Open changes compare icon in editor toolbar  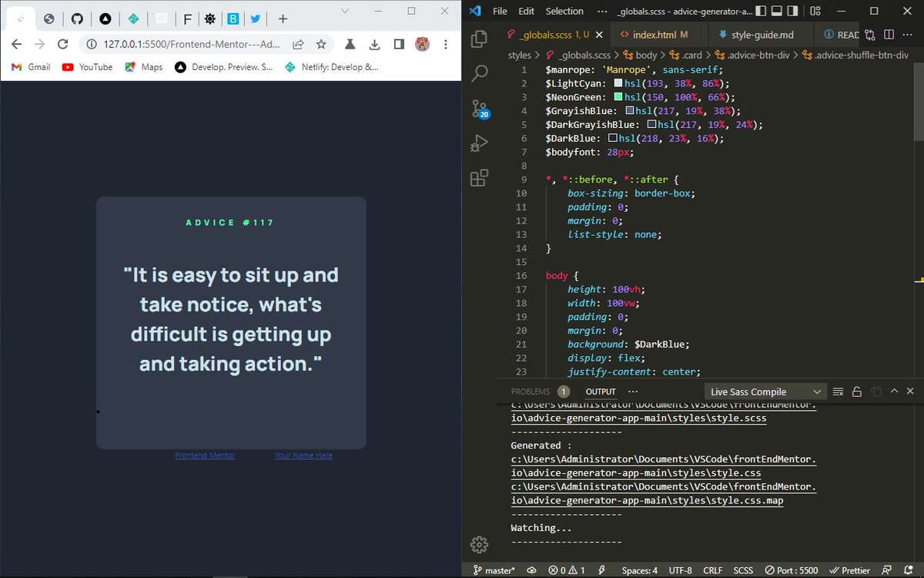[x=870, y=35]
